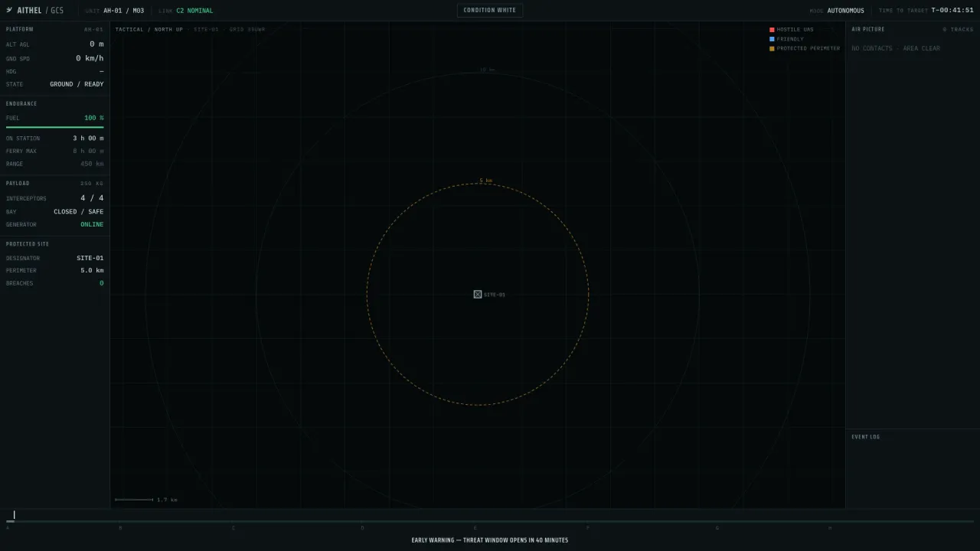Screen dimensions: 980x551
Task: Click the 10 km range ring label
Action: 487,70
